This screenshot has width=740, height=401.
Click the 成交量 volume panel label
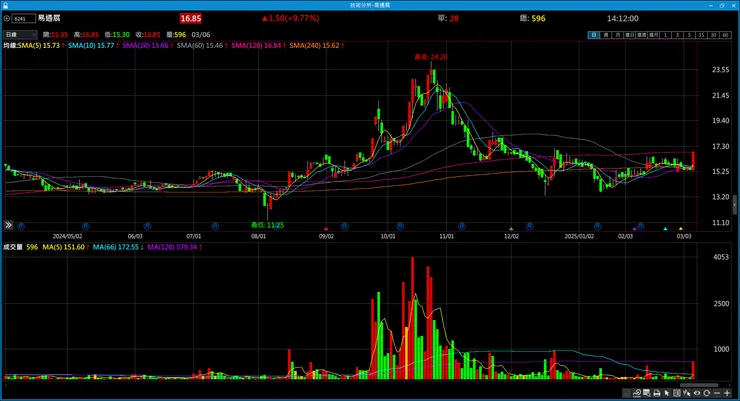13,247
